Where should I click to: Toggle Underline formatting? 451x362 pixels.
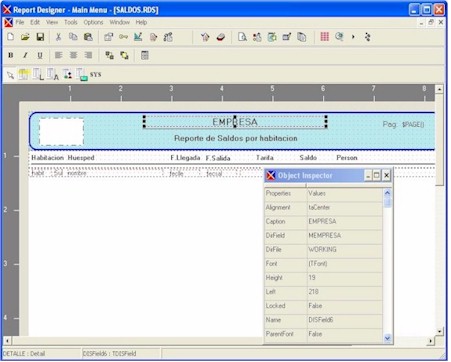pyautogui.click(x=40, y=55)
